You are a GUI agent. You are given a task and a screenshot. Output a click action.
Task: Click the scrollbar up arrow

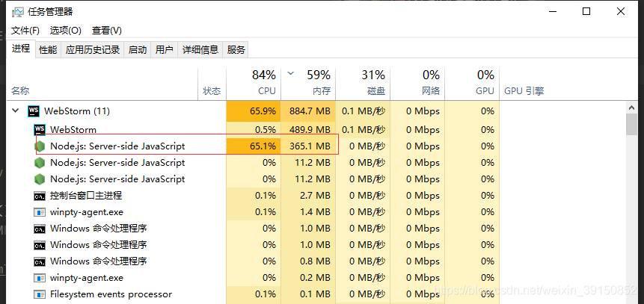[x=632, y=108]
